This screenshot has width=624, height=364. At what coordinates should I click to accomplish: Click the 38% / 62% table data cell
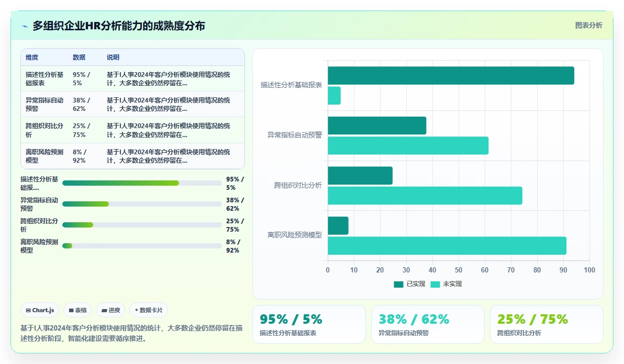click(85, 104)
